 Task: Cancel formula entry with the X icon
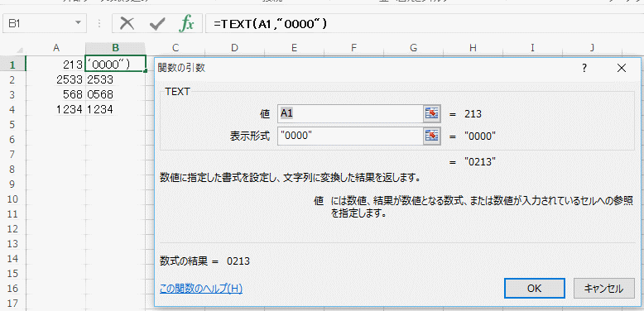[127, 24]
